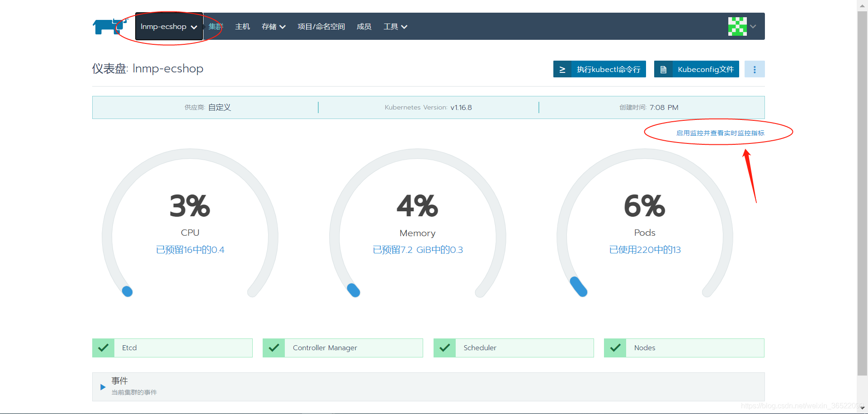Expand the 事件 section triangle
The width and height of the screenshot is (868, 414).
[103, 387]
